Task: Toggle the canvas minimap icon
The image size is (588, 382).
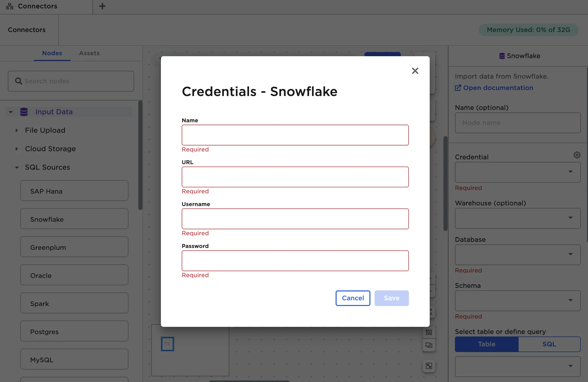Action: pyautogui.click(x=429, y=366)
